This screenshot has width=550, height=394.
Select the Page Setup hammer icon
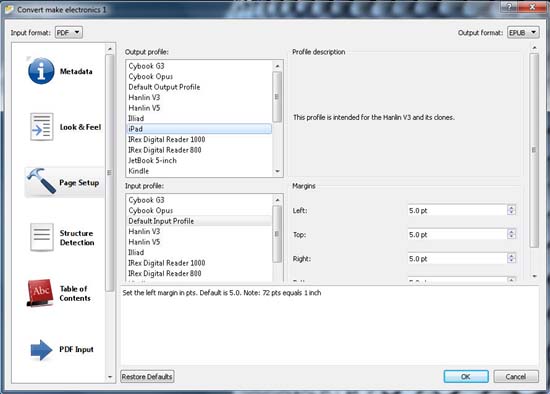[41, 181]
